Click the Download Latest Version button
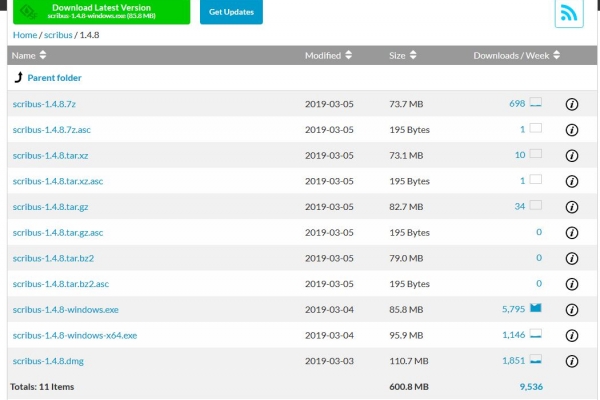Screen dimensions: 600x400 click(101, 11)
